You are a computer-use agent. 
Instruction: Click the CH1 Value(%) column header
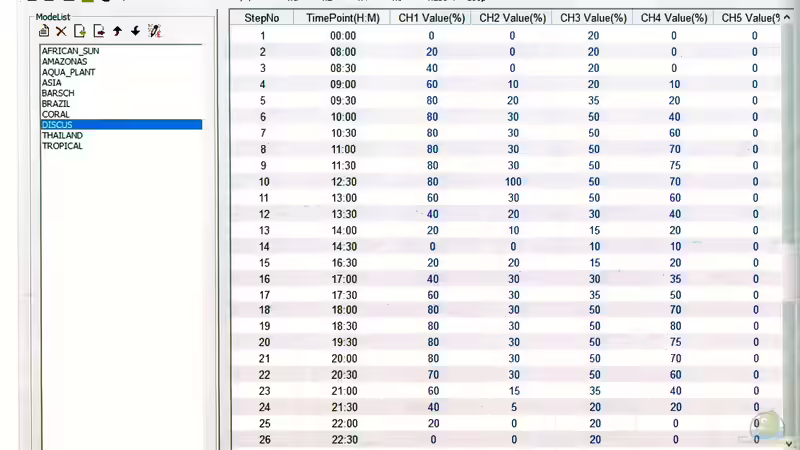(x=431, y=18)
